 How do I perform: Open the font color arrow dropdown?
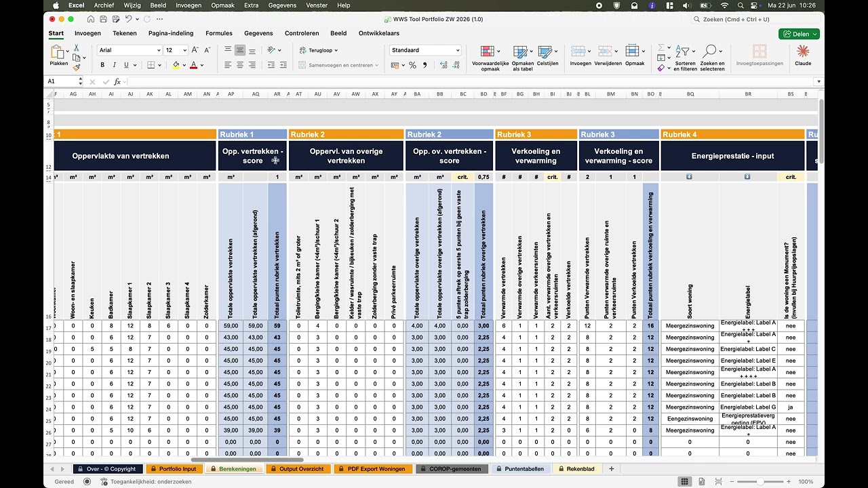click(203, 65)
